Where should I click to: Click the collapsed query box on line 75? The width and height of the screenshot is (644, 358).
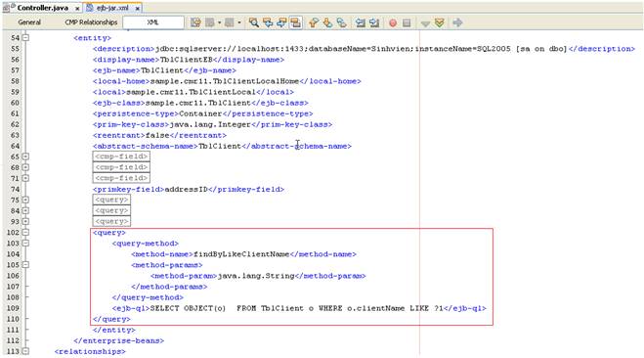coord(111,200)
